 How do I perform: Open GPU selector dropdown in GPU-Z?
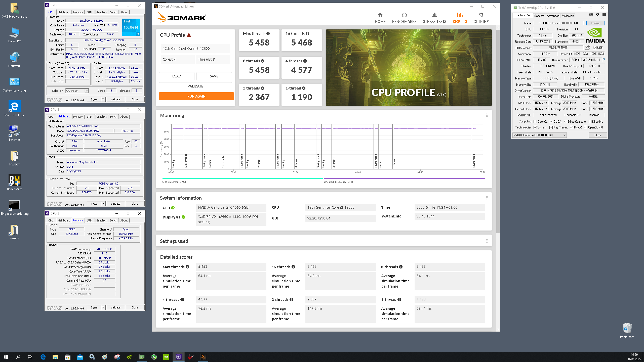tap(539, 135)
